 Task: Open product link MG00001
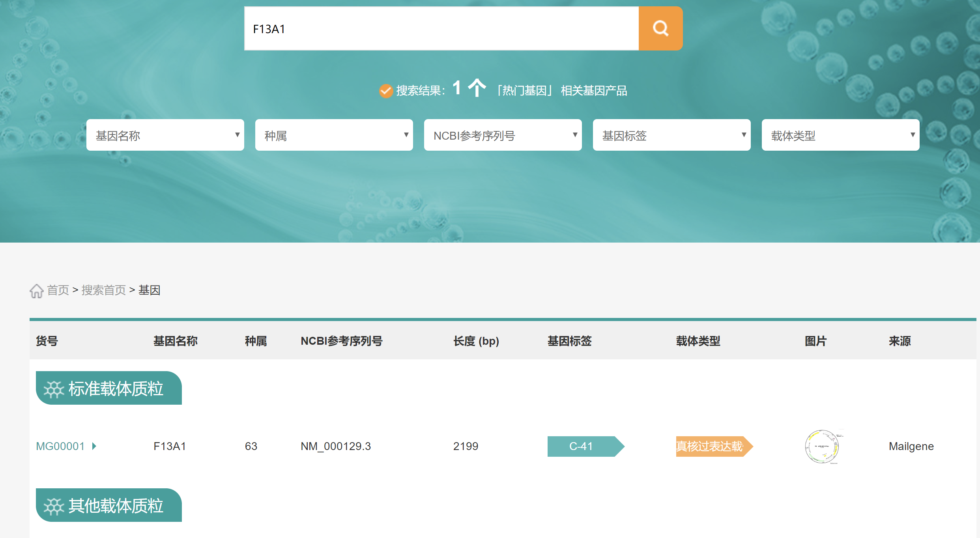pos(60,446)
